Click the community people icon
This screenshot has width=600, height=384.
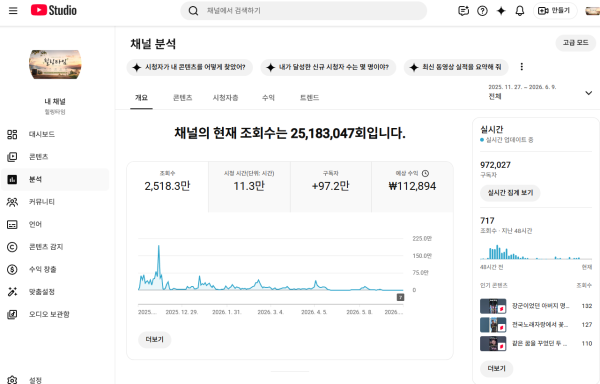pos(12,202)
